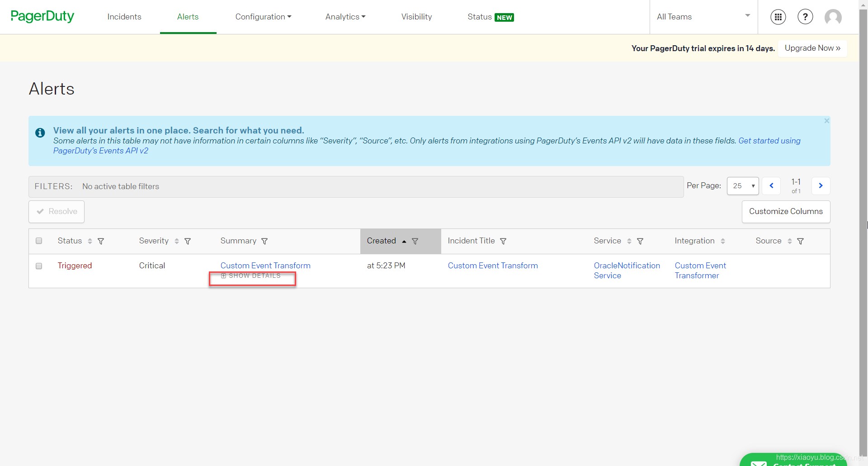Dismiss the info banner with the X
Screen dimensions: 868x466
click(x=826, y=121)
